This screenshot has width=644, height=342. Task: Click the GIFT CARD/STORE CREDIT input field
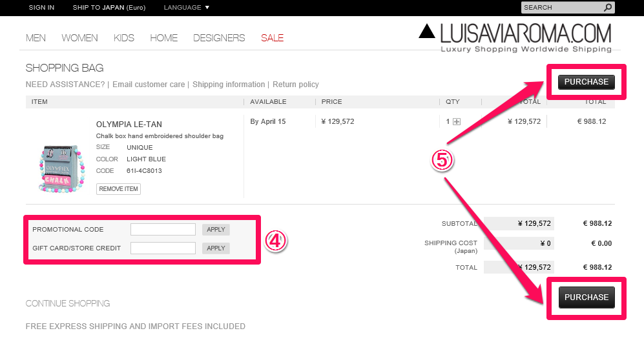click(x=163, y=248)
